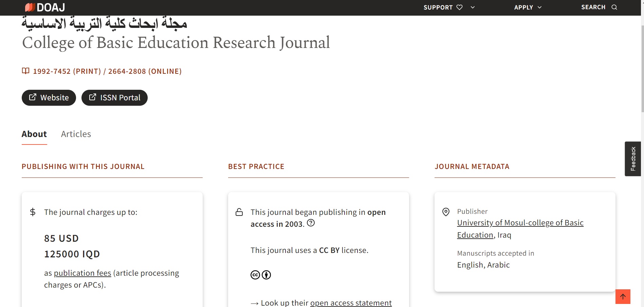
Task: Click the English, Arabic languages text
Action: pos(483,265)
